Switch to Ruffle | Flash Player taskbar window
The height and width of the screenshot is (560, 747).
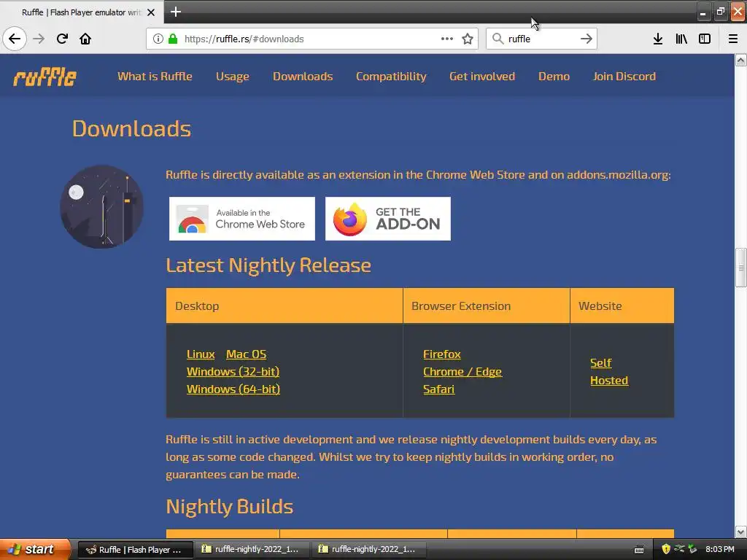[135, 550]
